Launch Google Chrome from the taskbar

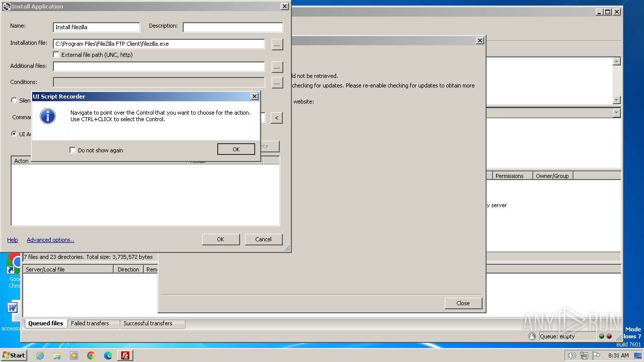coord(91,355)
